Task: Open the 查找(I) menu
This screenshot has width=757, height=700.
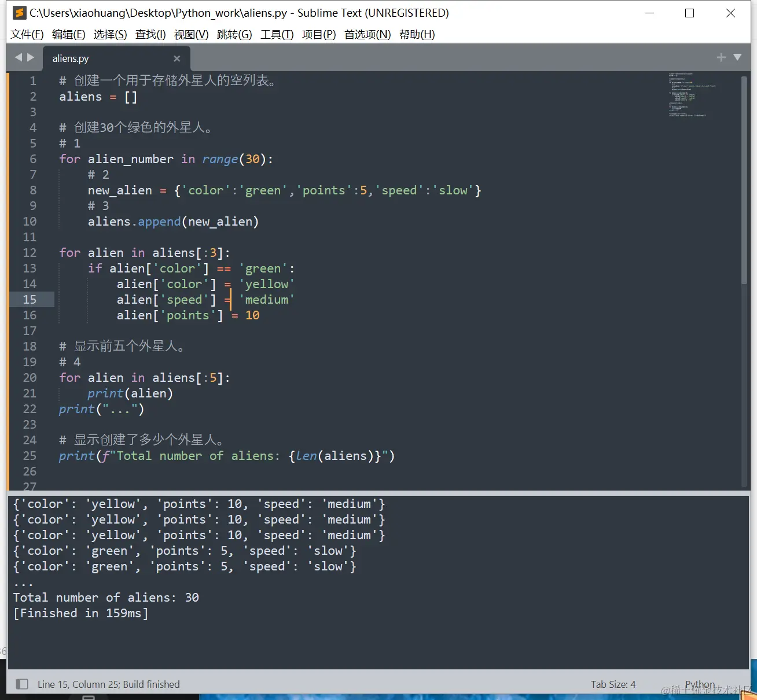Action: coord(150,34)
